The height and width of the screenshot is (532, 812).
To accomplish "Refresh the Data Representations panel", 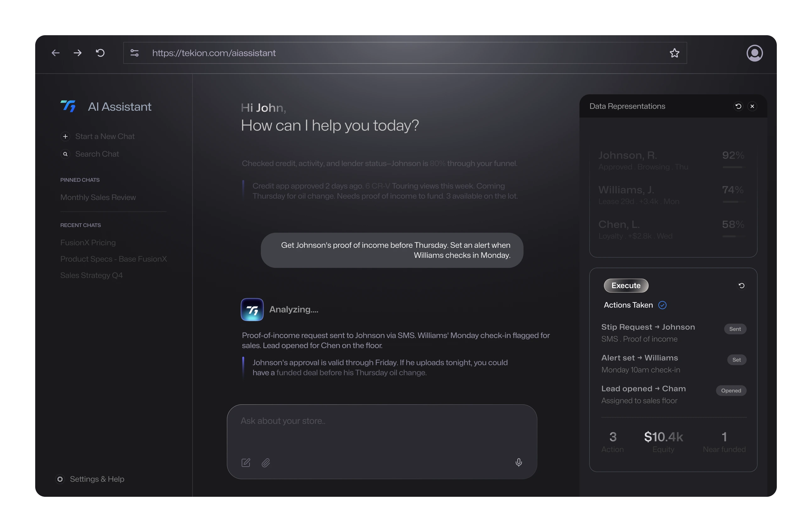I will point(738,106).
